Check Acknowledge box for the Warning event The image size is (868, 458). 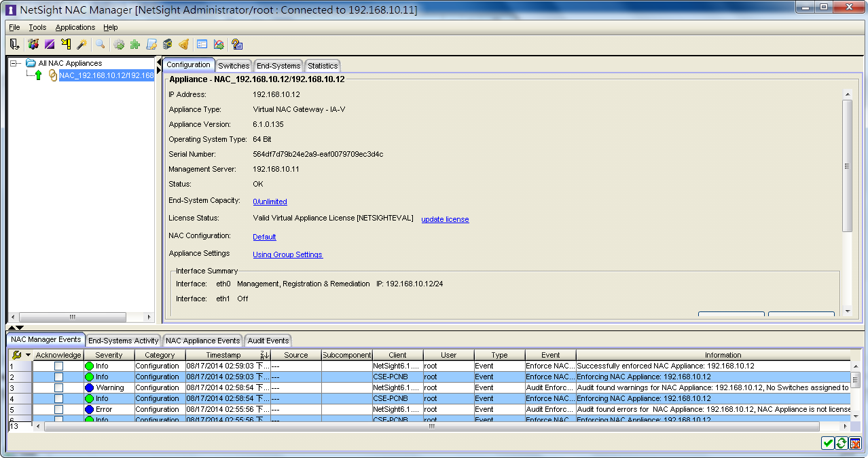pos(58,387)
